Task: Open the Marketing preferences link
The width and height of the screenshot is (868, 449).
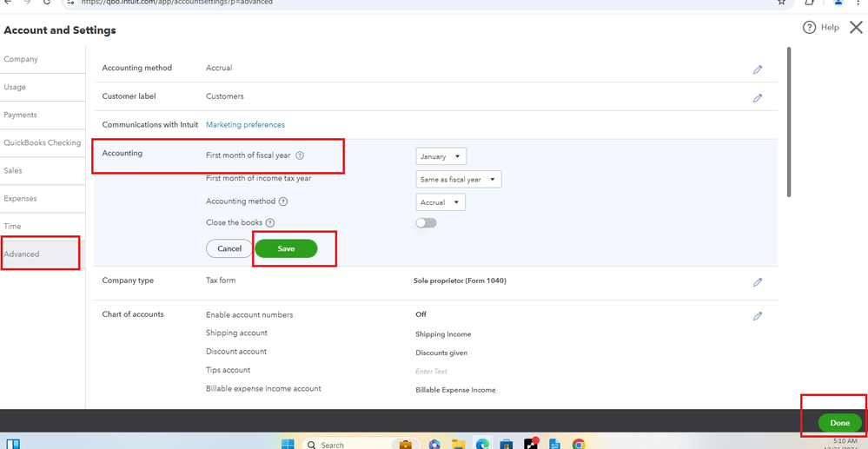Action: [x=245, y=124]
